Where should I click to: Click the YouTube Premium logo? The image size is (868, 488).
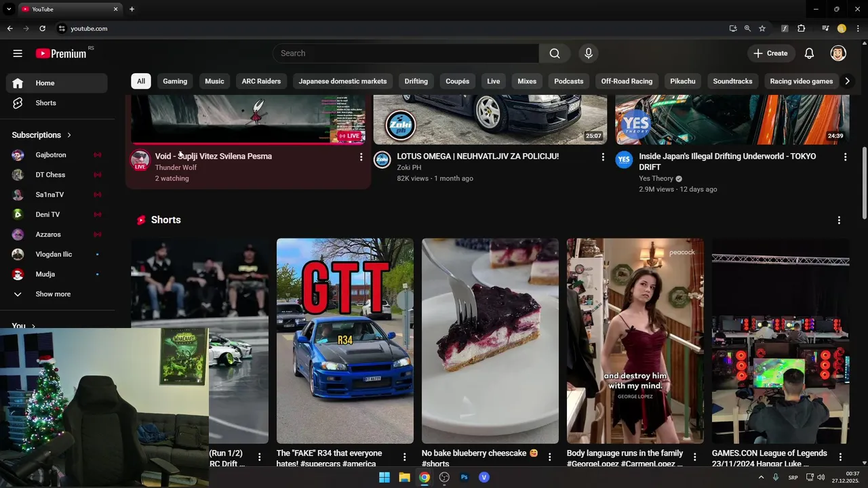61,54
